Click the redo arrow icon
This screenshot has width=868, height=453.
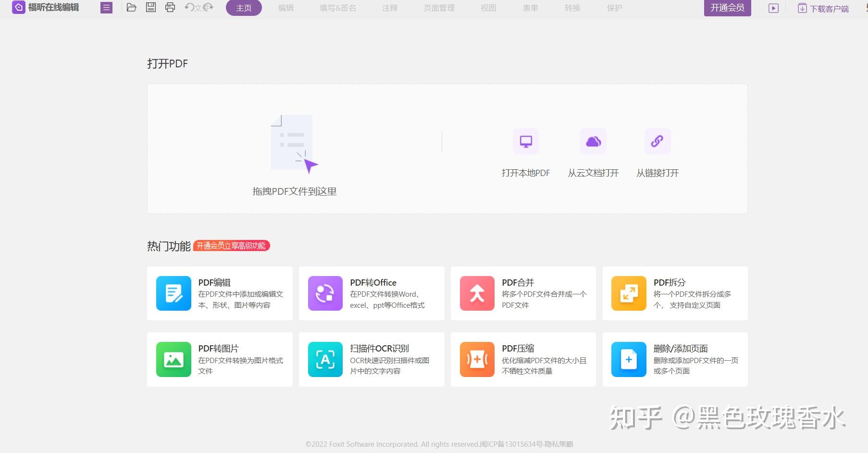tap(208, 7)
